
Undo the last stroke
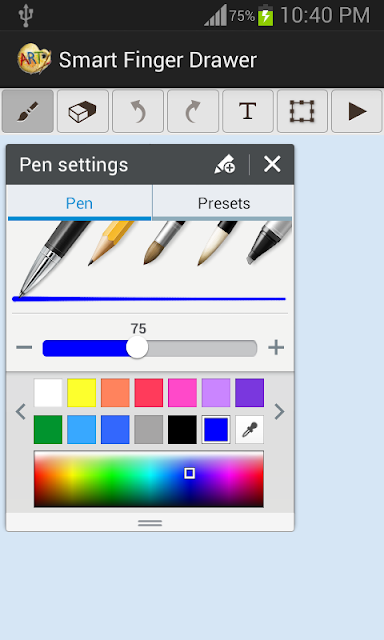[138, 111]
